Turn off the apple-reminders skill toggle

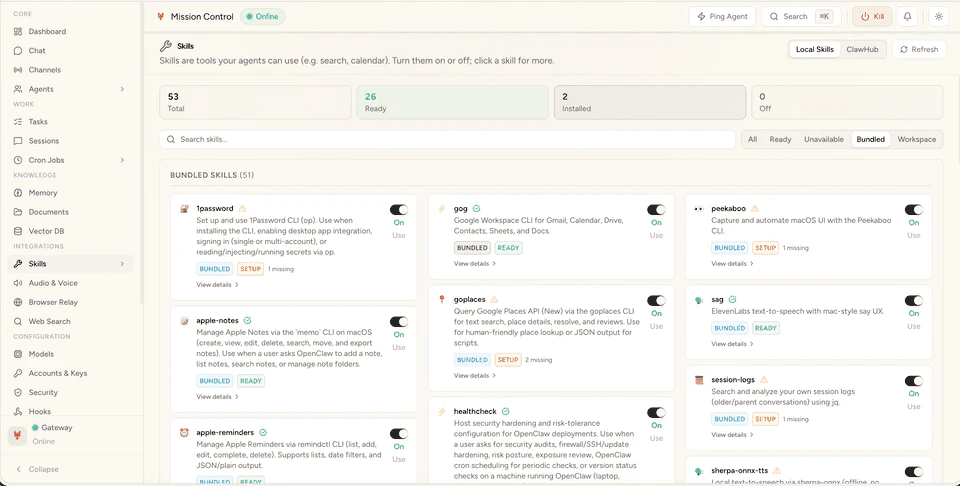pyautogui.click(x=399, y=434)
